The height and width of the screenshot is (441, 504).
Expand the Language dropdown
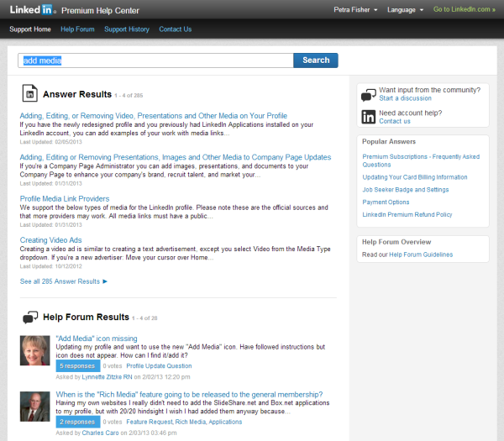click(405, 9)
